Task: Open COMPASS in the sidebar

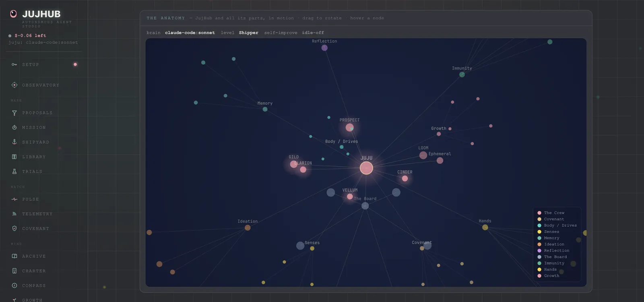Action: click(x=34, y=286)
